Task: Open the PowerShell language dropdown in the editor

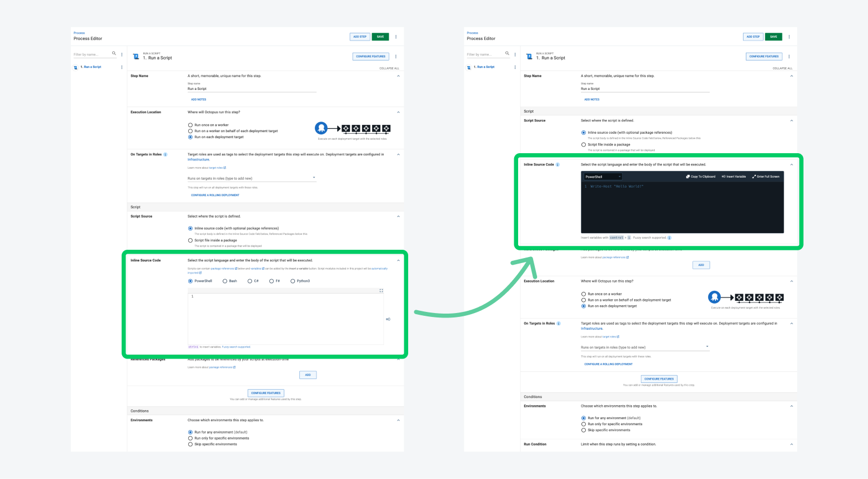Action: pos(601,177)
